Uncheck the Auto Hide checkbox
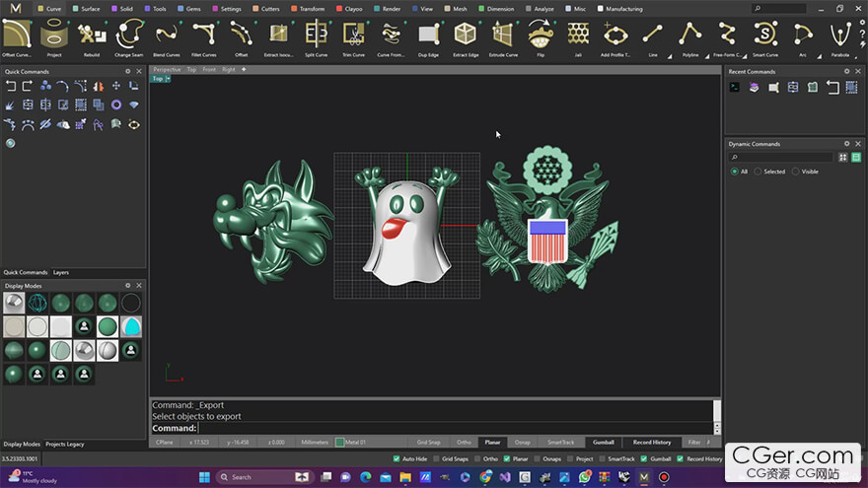 (x=398, y=459)
